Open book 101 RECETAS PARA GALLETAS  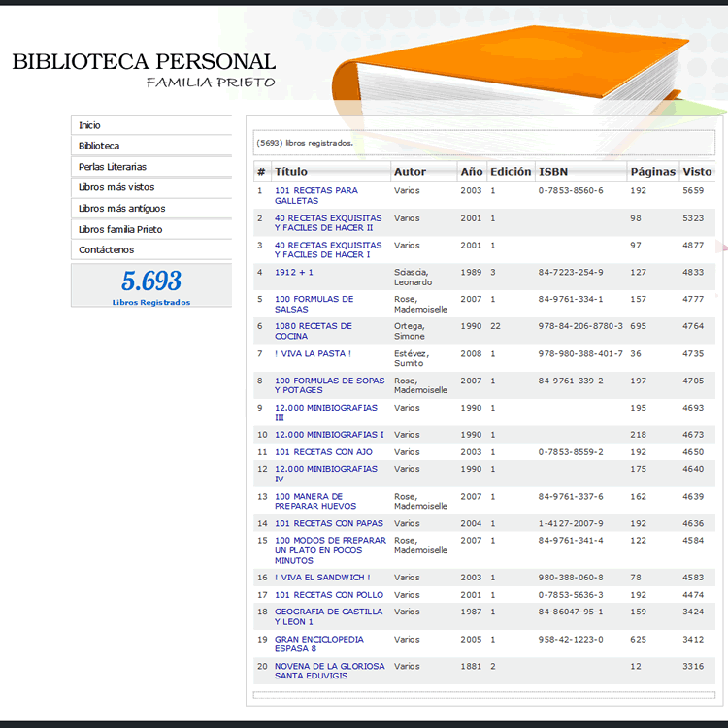point(315,195)
